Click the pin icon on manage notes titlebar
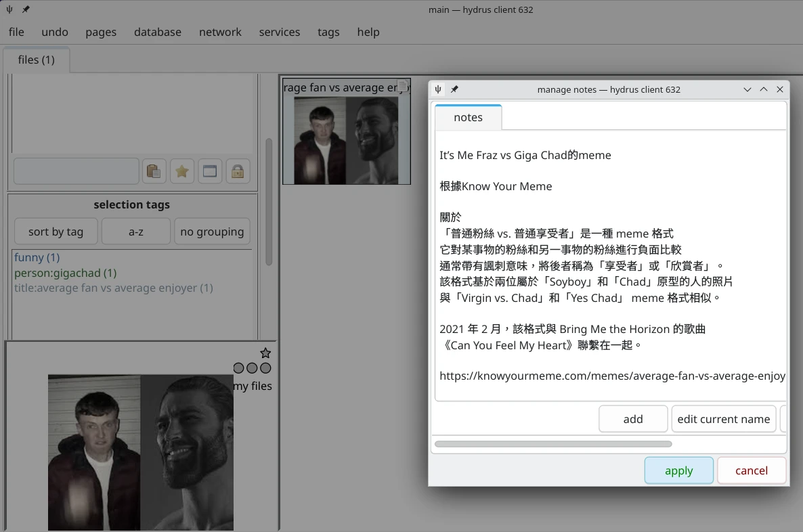 (x=454, y=89)
